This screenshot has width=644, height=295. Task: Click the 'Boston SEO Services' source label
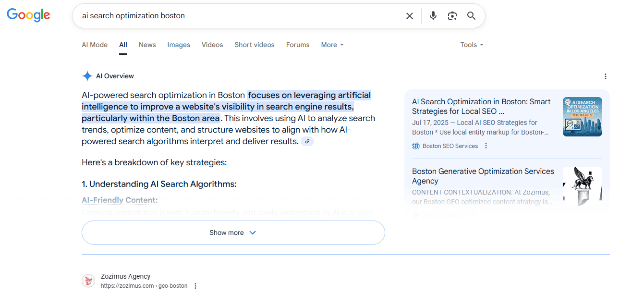(x=450, y=146)
